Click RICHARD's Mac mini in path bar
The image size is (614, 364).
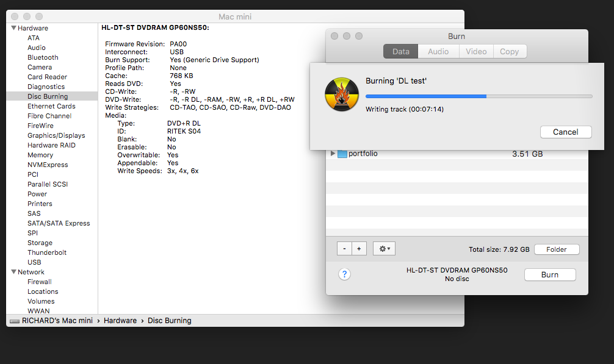tap(57, 321)
